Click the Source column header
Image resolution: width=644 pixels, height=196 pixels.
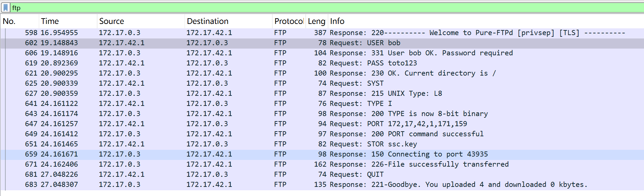[x=141, y=21]
